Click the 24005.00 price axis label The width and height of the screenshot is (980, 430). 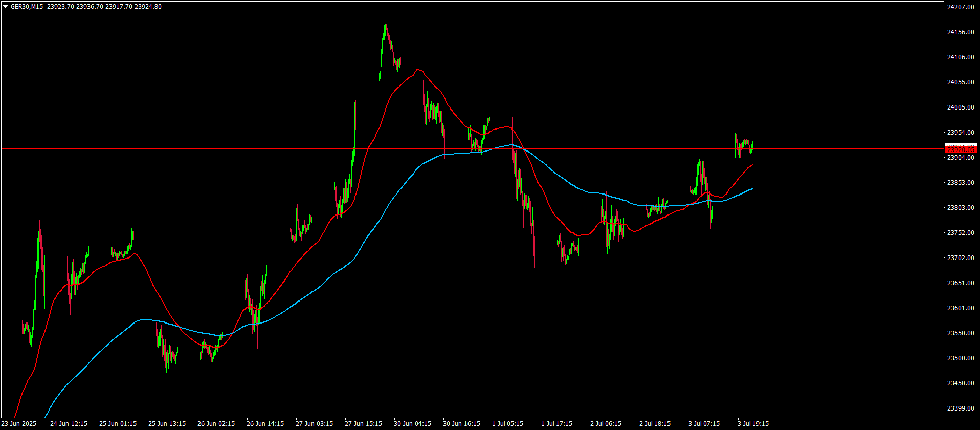pos(960,107)
